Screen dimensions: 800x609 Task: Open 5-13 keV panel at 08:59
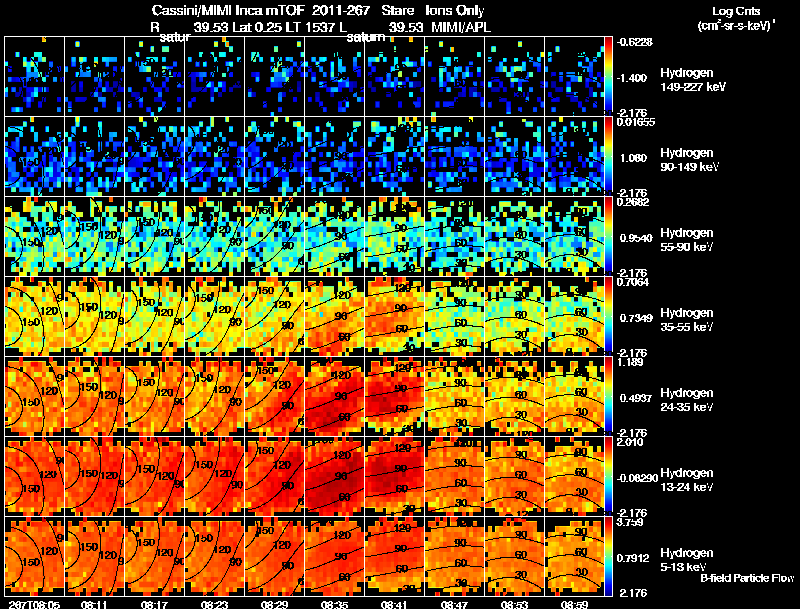574,556
